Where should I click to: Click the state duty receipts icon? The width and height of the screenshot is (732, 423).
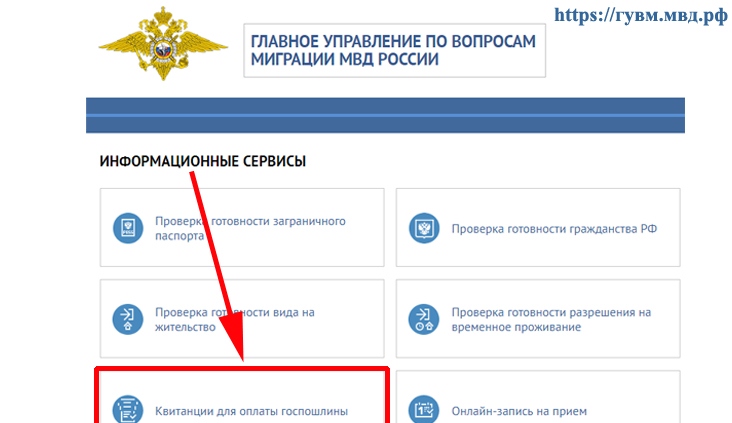tap(128, 409)
